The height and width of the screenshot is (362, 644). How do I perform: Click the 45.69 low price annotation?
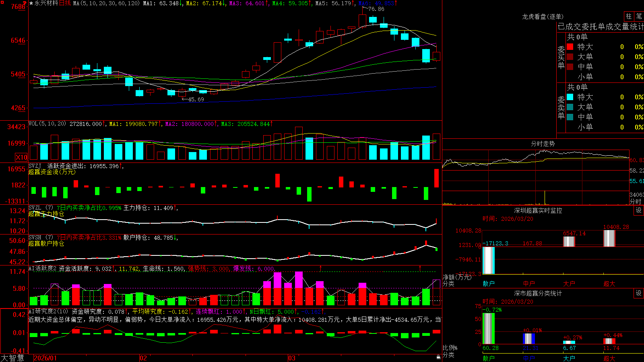coord(196,99)
